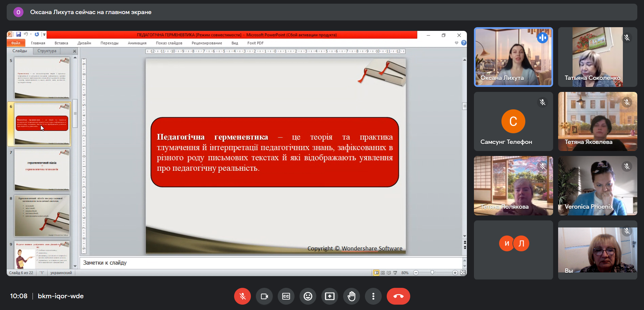644x310 pixels.
Task: Expand Quick Access Toolbar customize dropdown
Action: point(44,35)
